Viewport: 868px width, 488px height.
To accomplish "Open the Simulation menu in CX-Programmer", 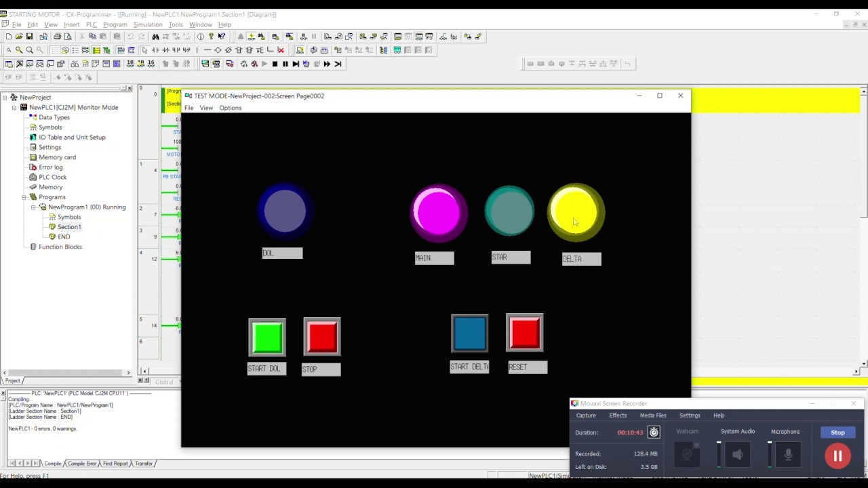I will 148,24.
